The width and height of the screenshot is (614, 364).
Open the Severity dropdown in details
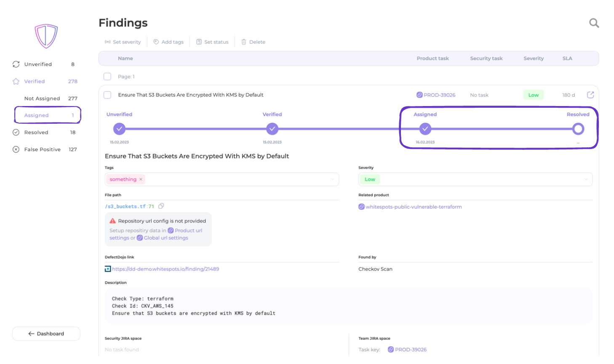point(585,179)
